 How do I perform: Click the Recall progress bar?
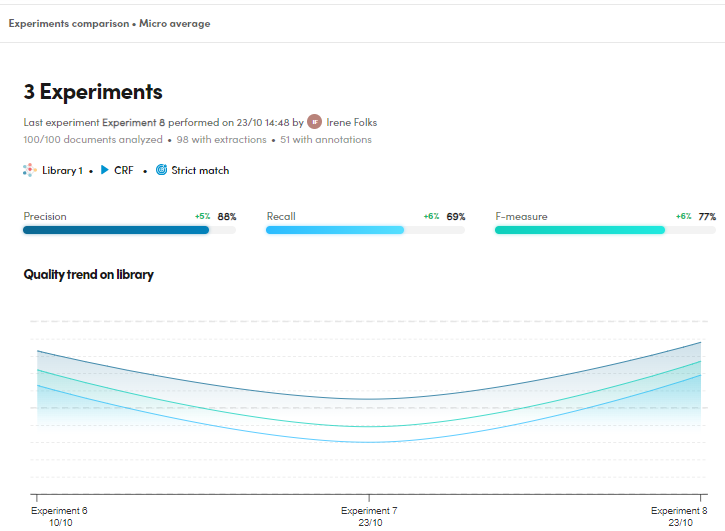click(365, 230)
